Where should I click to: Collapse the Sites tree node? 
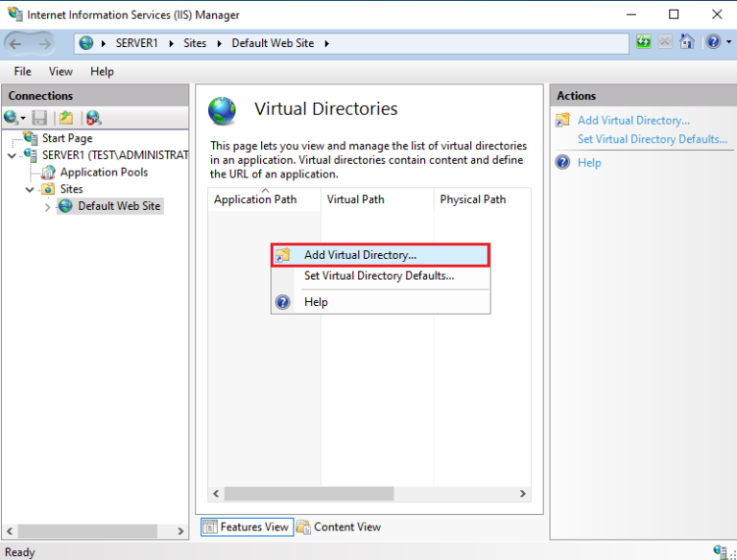[x=30, y=190]
